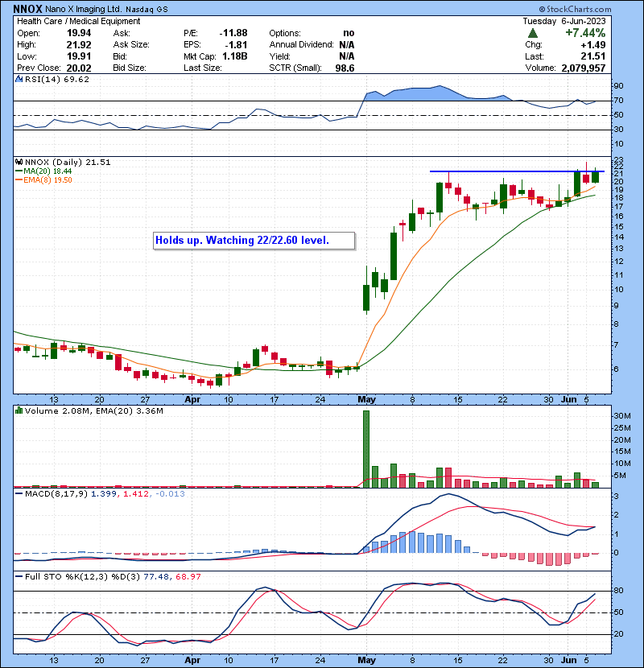The height and width of the screenshot is (668, 644).
Task: Click the volume axis label 30M
Action: (x=621, y=416)
